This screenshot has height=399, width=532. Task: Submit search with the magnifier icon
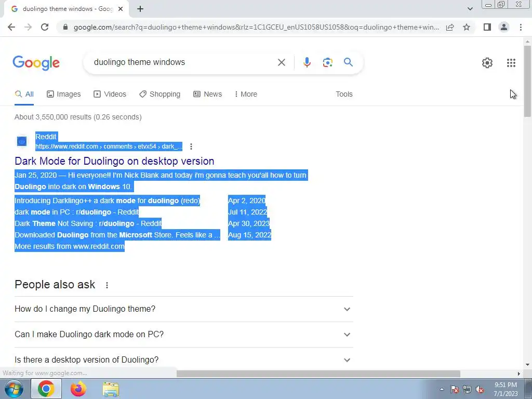pos(348,62)
